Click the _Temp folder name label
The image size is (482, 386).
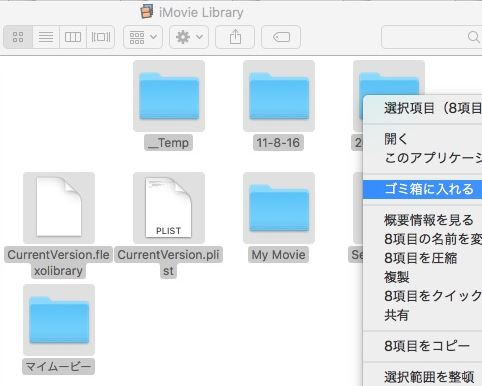(169, 143)
